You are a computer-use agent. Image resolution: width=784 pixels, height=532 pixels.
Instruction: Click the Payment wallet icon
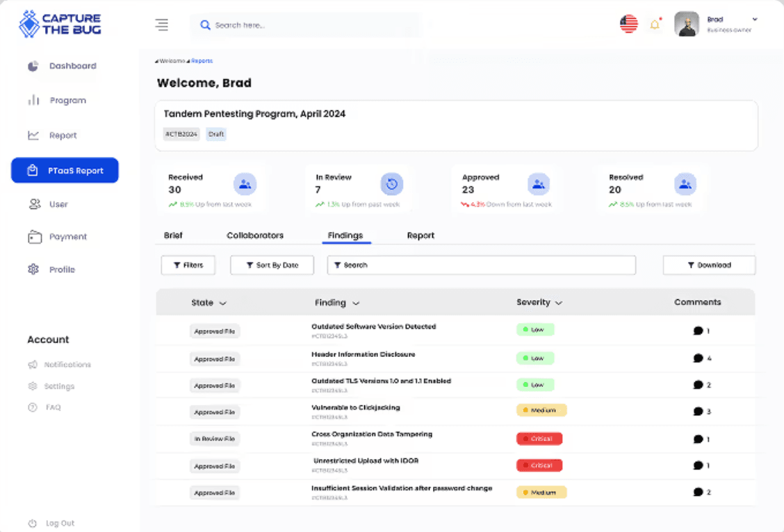pos(35,237)
